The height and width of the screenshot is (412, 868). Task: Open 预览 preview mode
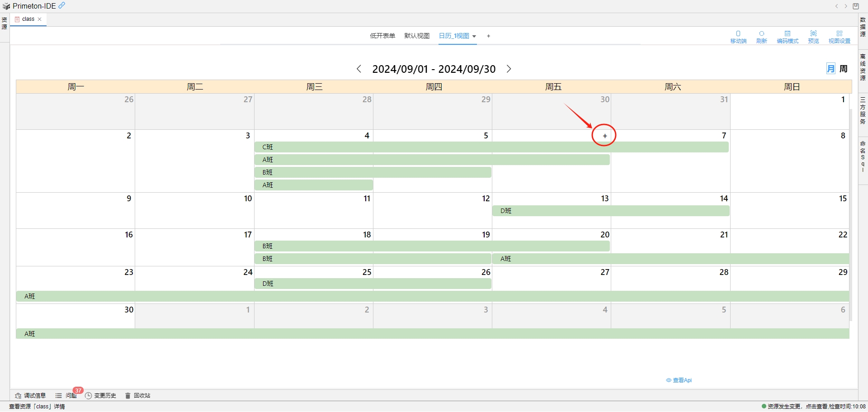pyautogui.click(x=813, y=36)
